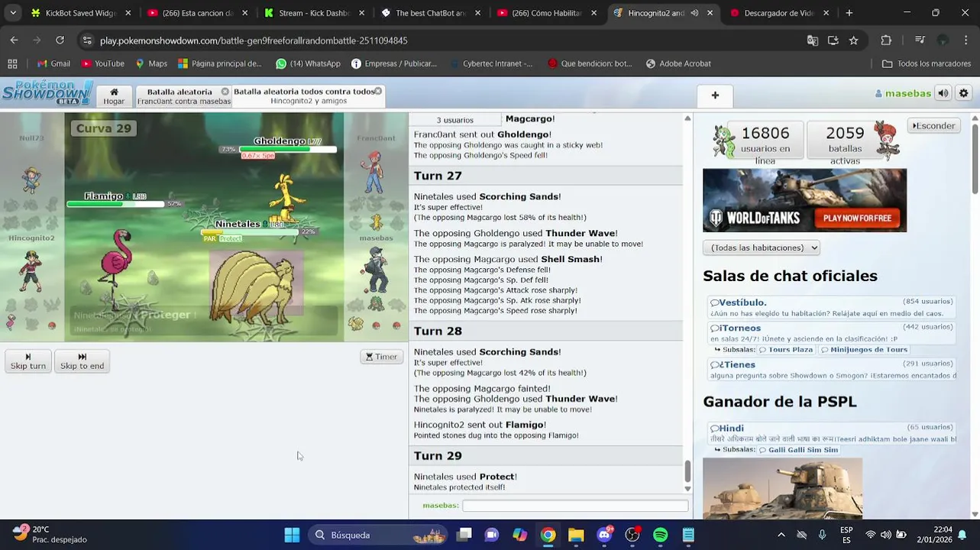The height and width of the screenshot is (550, 980).
Task: Open World of Tanks advertisement banner
Action: click(x=804, y=200)
